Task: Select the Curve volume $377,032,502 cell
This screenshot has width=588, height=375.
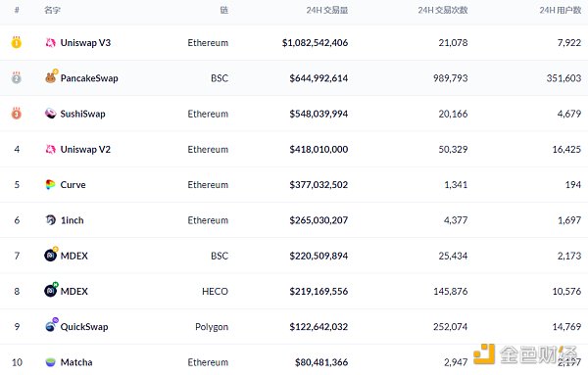Action: pos(318,185)
